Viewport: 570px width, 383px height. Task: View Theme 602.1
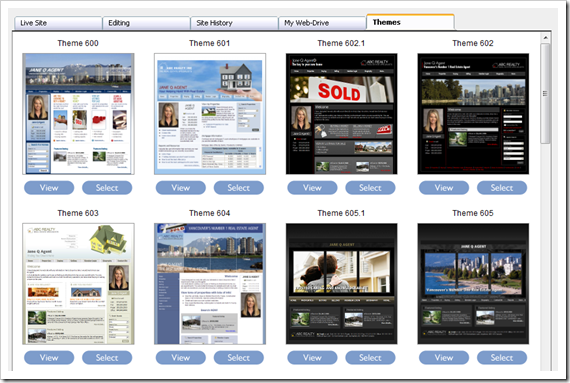[x=312, y=188]
